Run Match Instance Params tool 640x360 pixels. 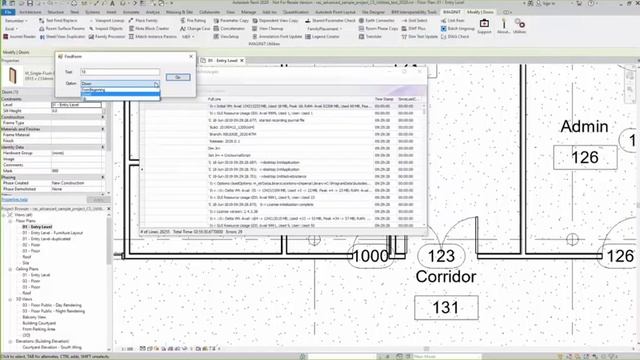[153, 36]
